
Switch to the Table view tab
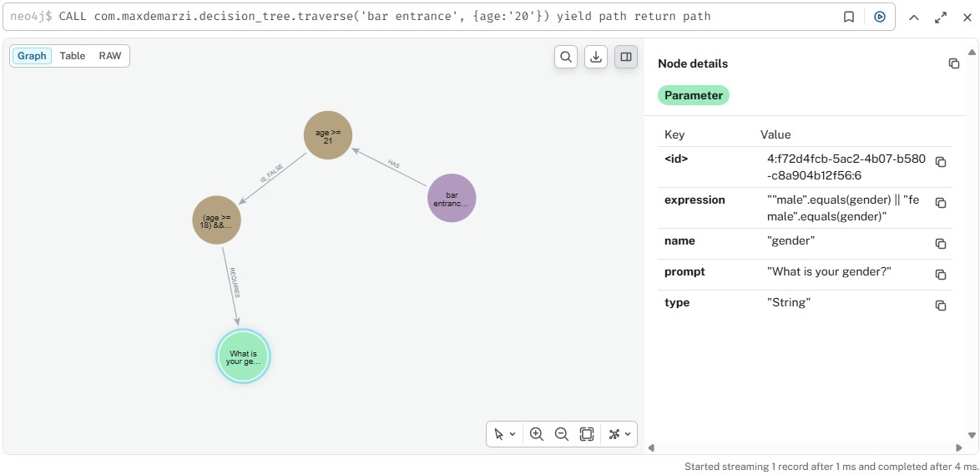coord(73,56)
